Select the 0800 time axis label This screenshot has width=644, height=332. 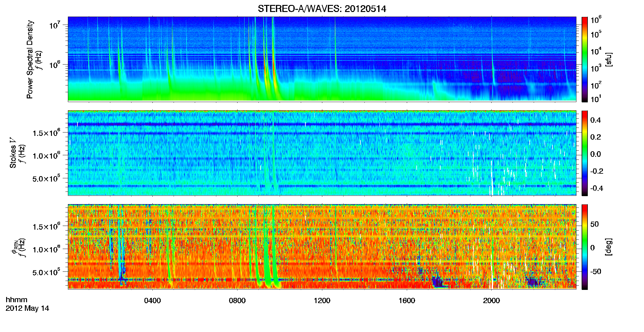pos(237,301)
